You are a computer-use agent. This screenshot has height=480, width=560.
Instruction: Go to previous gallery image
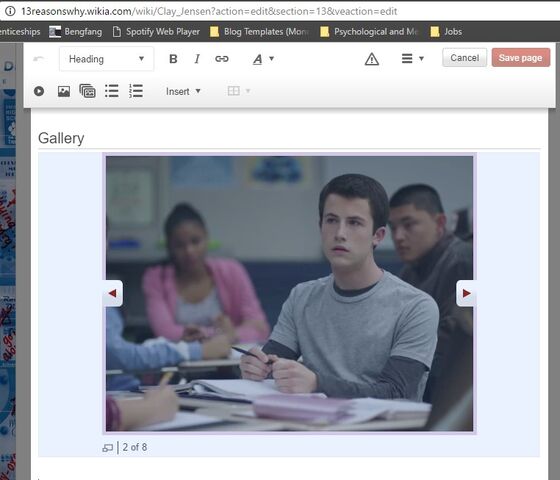click(112, 293)
